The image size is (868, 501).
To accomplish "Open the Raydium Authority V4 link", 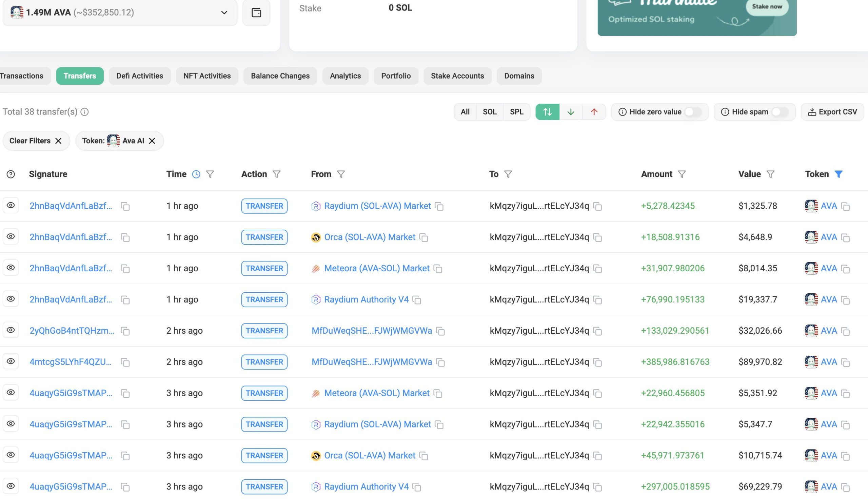I will pyautogui.click(x=366, y=299).
